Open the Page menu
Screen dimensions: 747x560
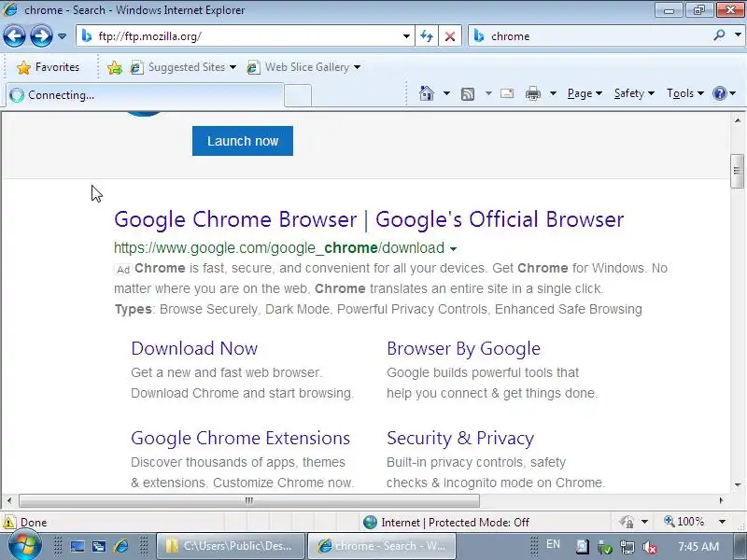coord(585,93)
